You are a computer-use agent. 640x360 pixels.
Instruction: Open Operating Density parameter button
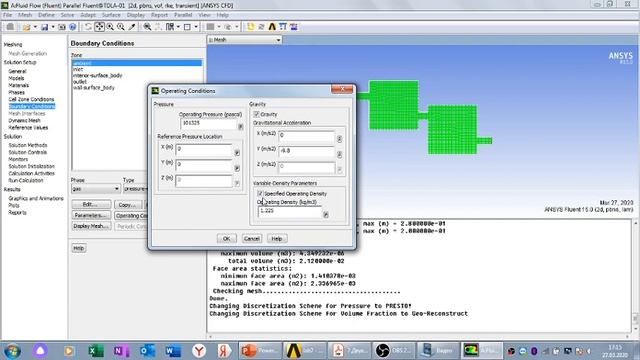coord(326,214)
